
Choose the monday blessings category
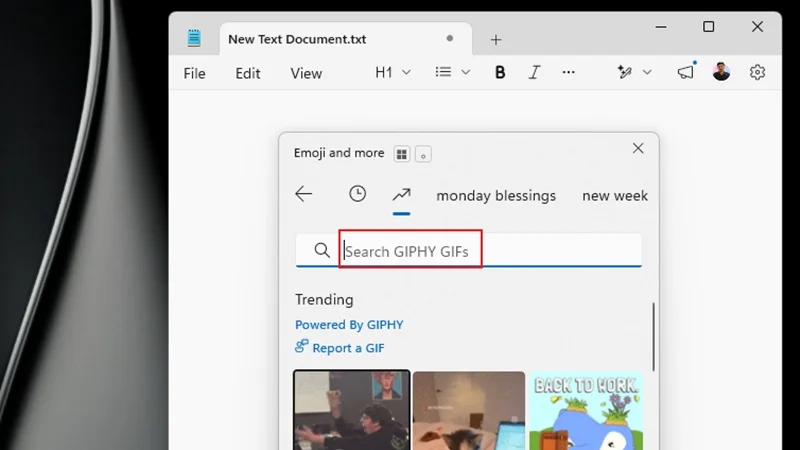point(496,195)
